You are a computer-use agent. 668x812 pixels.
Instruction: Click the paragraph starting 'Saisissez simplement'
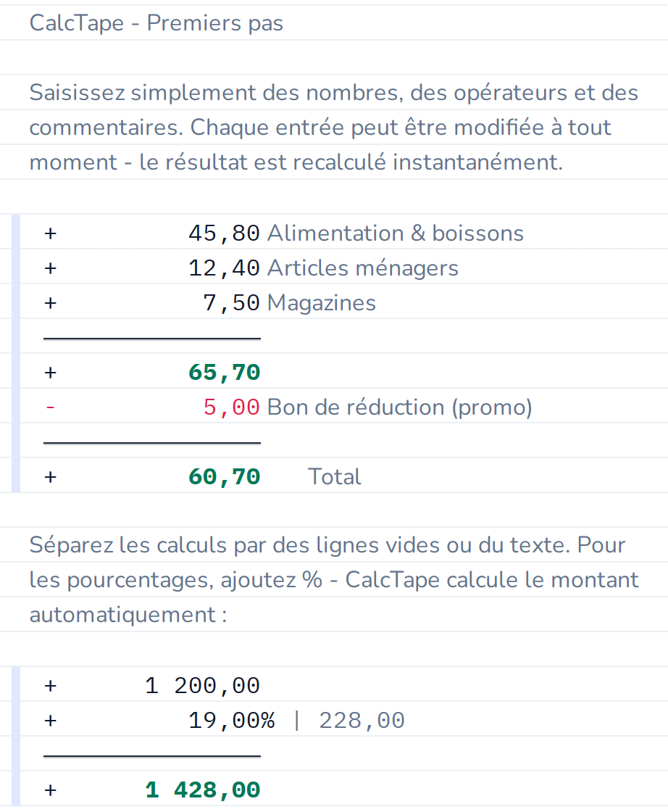tap(334, 128)
